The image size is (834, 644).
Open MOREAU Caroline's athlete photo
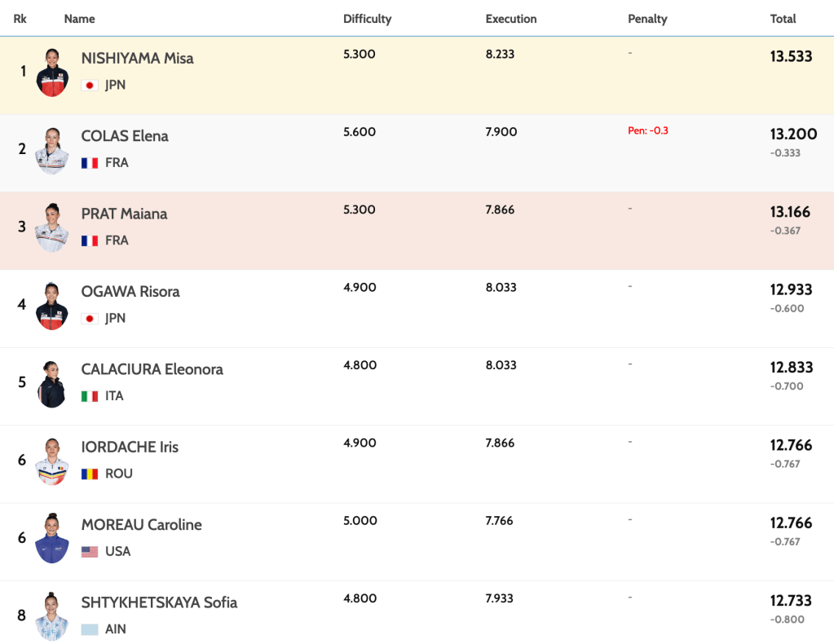pos(52,539)
